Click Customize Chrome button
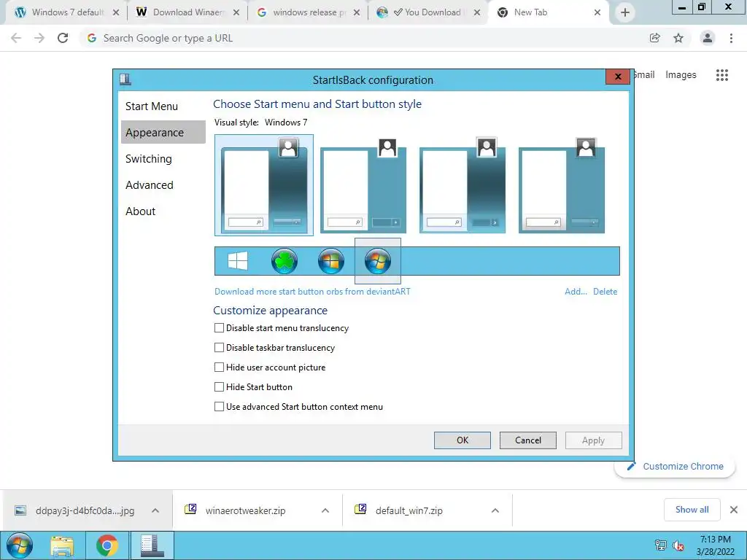This screenshot has width=747, height=560. [675, 466]
